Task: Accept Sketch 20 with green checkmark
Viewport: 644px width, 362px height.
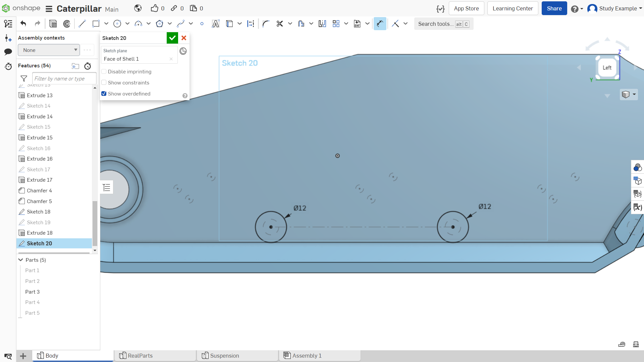Action: [x=172, y=38]
